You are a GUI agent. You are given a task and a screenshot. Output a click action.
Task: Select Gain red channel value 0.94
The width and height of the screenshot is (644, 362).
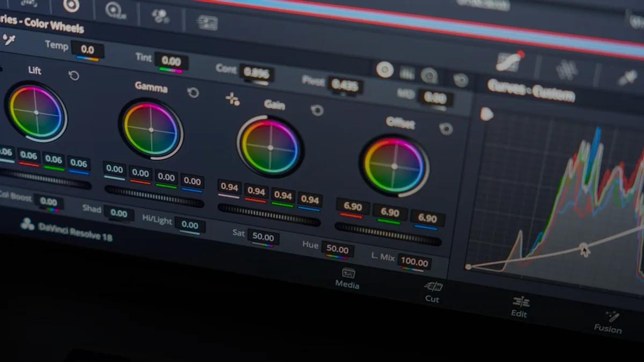(x=256, y=191)
